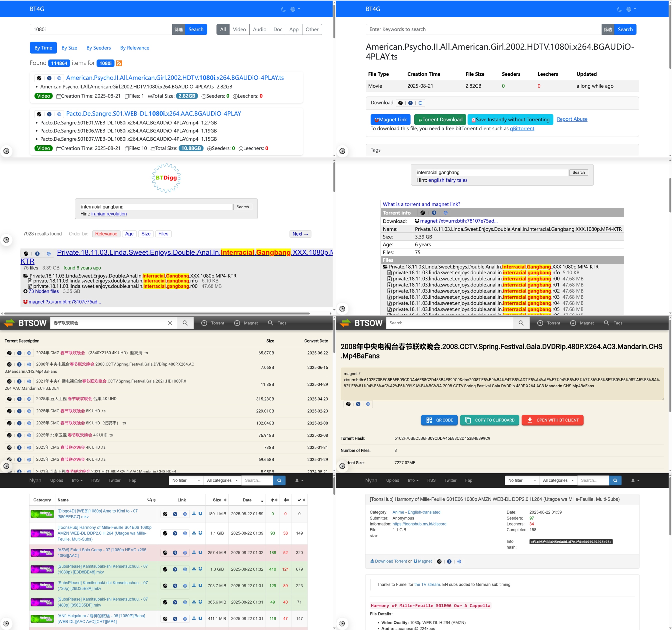This screenshot has width=672, height=630.
Task: Click blue circle icon in 65.87GB row
Action: point(19,353)
